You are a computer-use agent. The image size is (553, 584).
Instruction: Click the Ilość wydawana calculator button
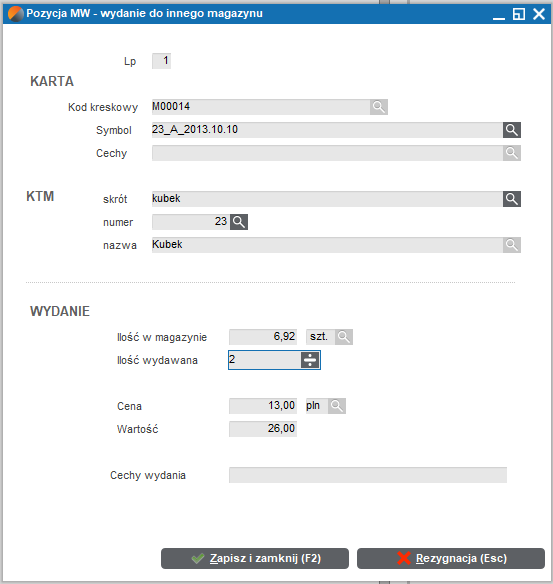pyautogui.click(x=310, y=360)
